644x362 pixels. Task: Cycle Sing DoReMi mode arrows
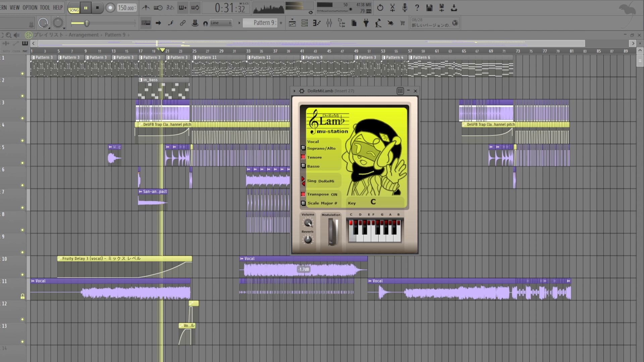(x=303, y=181)
